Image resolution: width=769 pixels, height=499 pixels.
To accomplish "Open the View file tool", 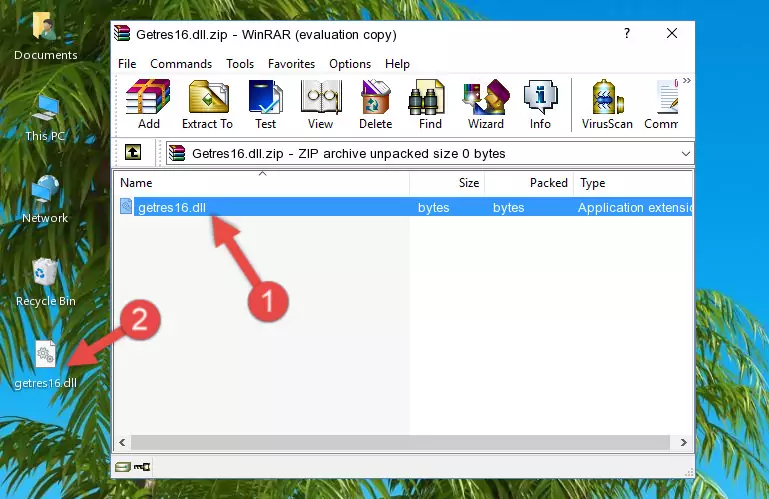I will click(321, 105).
